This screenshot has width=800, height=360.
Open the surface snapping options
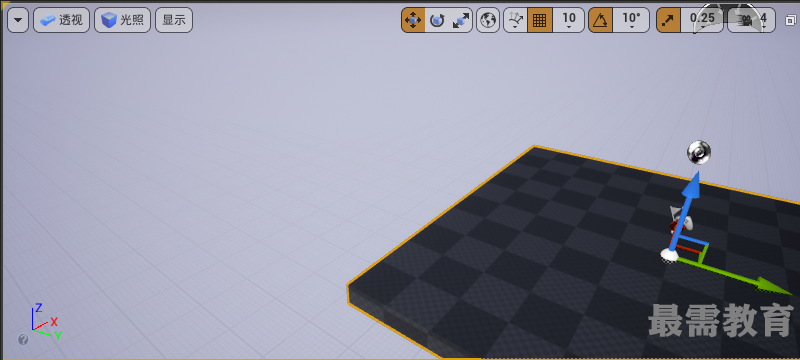[515, 20]
